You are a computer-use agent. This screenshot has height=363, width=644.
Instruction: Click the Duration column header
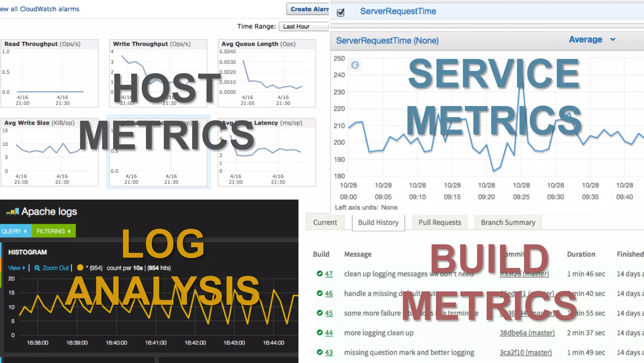[x=581, y=254]
